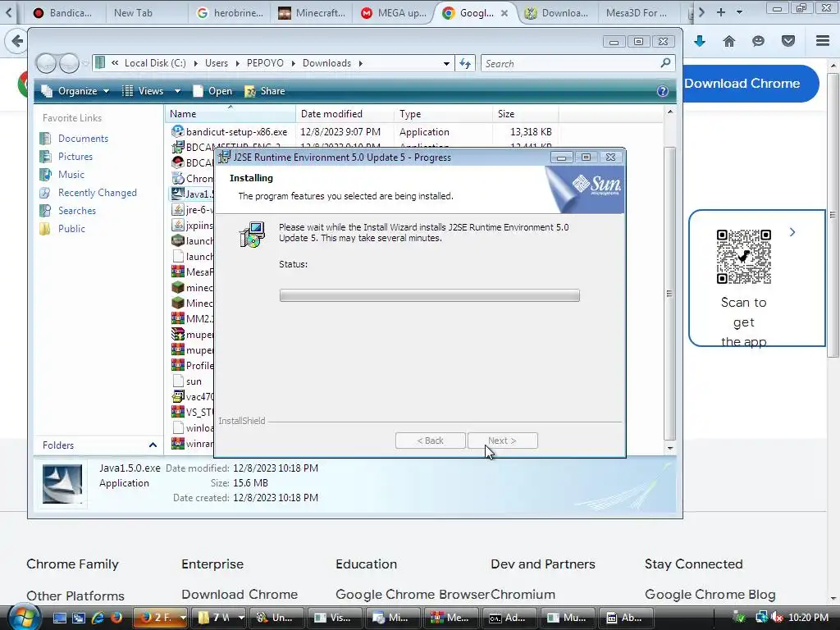Click Share in Explorer toolbar
Image resolution: width=840 pixels, height=630 pixels.
point(265,91)
